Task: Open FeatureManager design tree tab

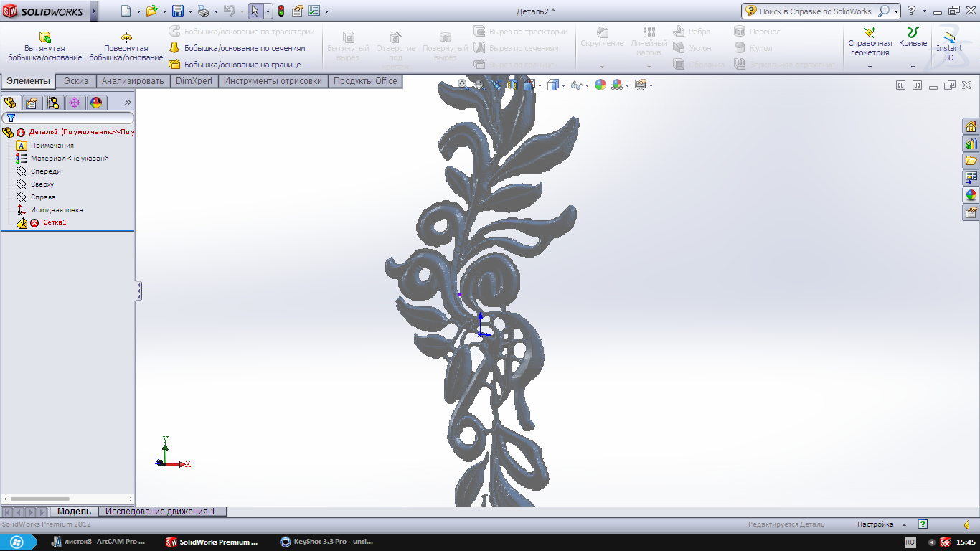Action: 10,103
